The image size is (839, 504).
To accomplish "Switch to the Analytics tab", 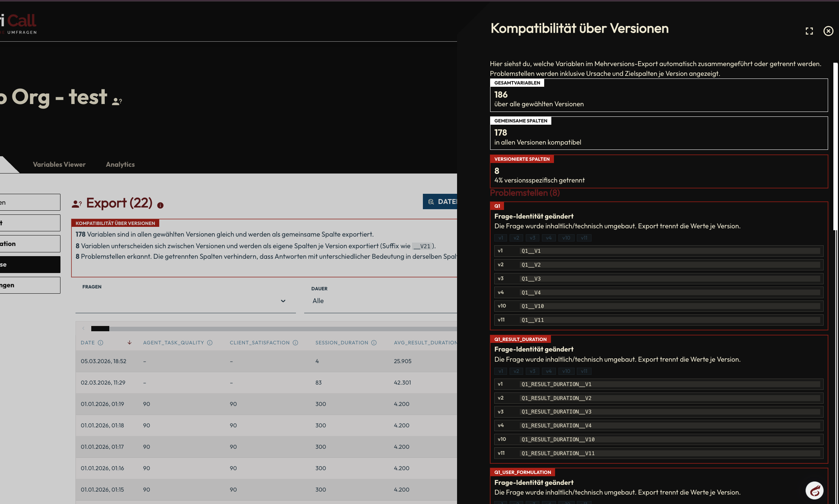I will [120, 164].
